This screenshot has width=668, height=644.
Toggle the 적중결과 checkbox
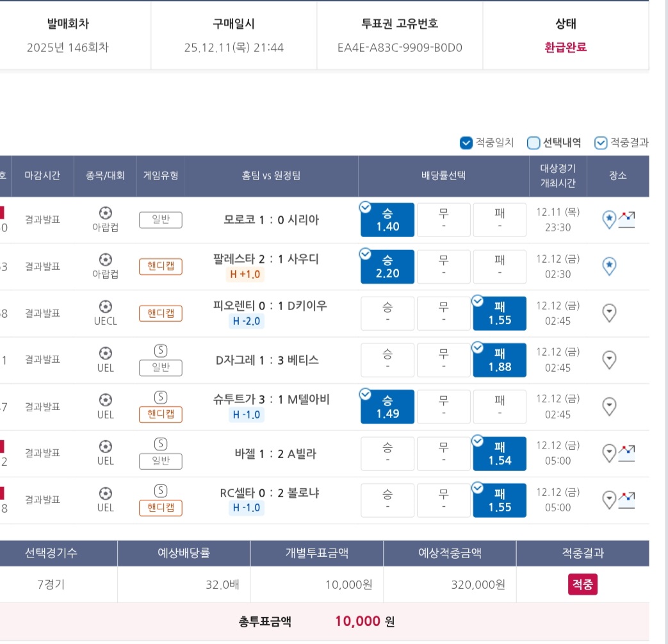pyautogui.click(x=600, y=143)
